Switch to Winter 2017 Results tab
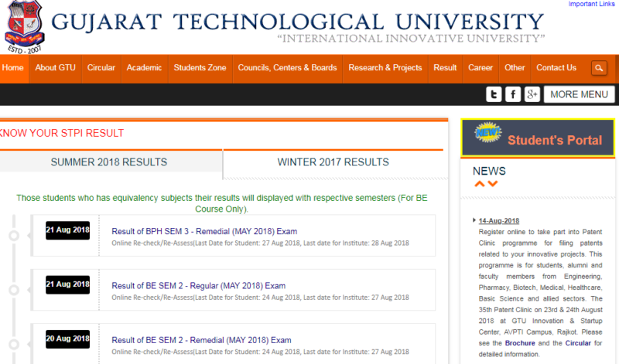The width and height of the screenshot is (619, 364). (333, 162)
